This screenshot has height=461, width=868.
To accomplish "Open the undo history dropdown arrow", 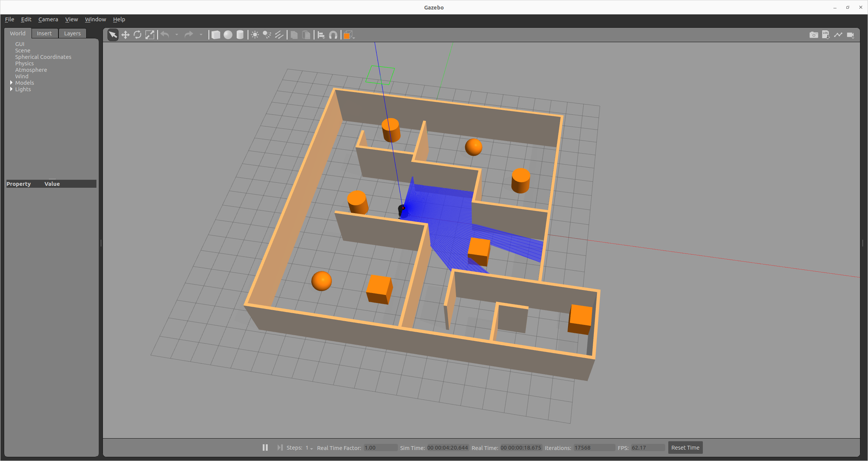I will [x=177, y=35].
